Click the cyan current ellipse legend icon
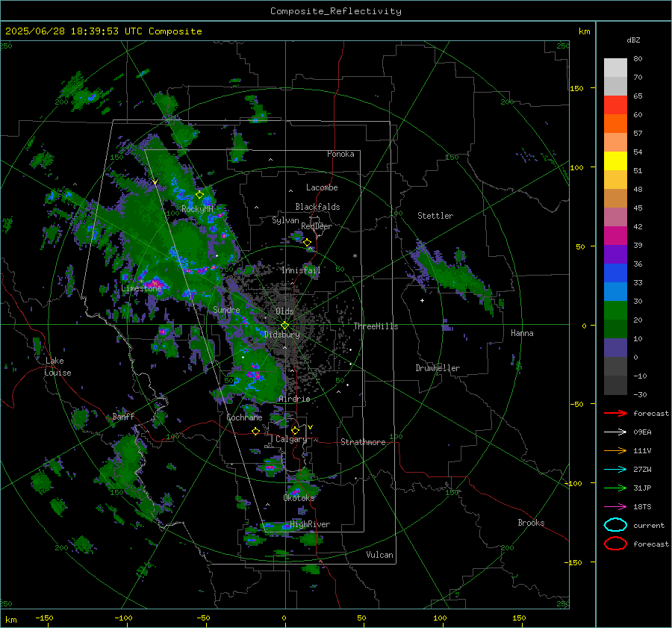This screenshot has height=628, width=672. 615,525
